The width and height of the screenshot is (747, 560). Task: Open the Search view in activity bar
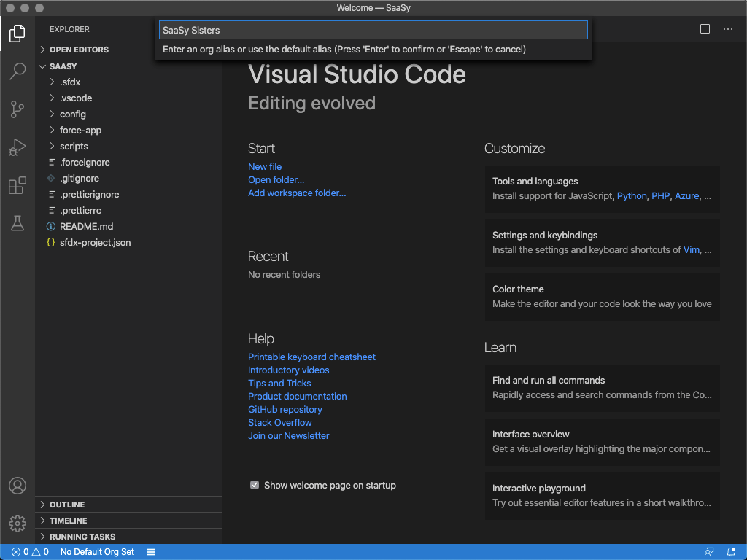(18, 71)
